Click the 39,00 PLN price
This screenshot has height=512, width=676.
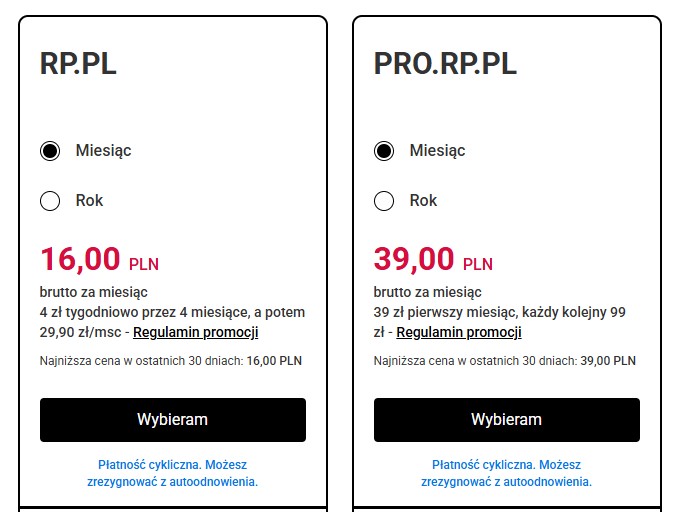(433, 260)
